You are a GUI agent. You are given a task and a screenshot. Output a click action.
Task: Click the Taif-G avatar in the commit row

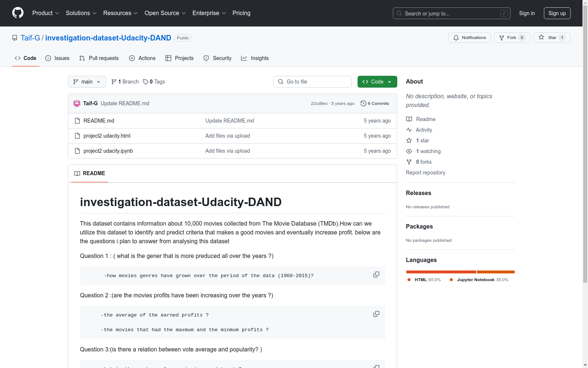77,103
